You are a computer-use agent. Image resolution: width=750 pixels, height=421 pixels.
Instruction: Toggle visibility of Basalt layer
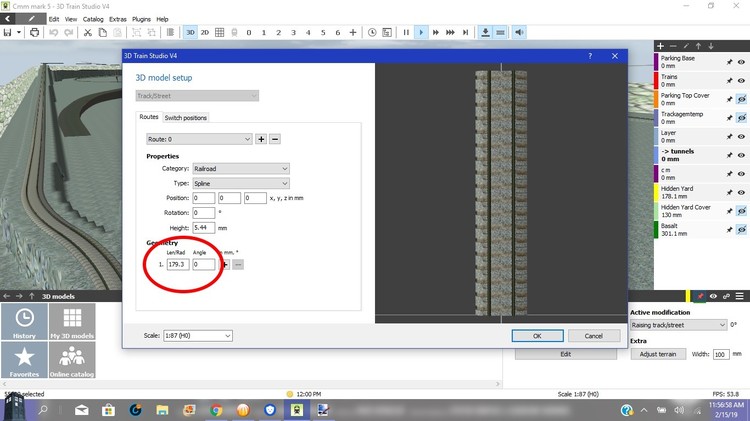click(x=742, y=230)
